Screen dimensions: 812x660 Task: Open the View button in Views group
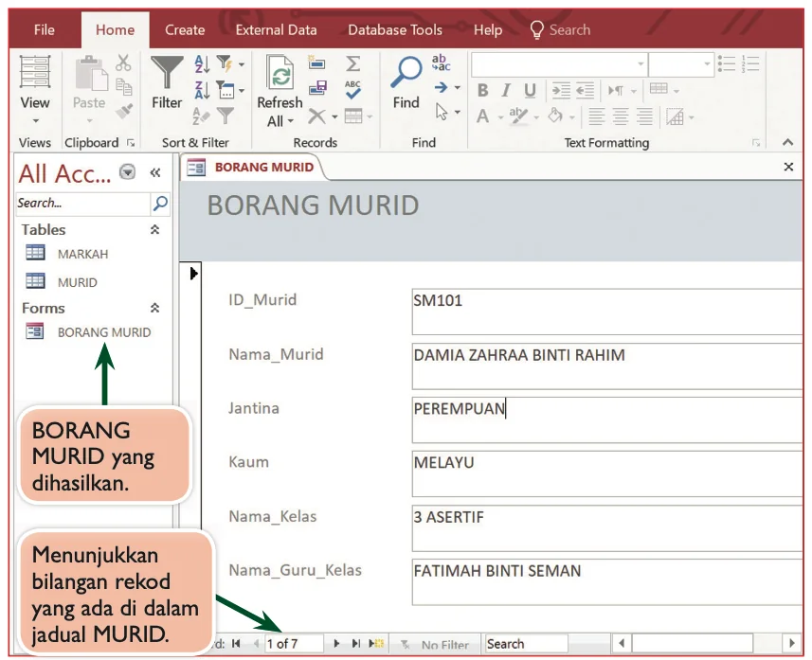point(35,88)
